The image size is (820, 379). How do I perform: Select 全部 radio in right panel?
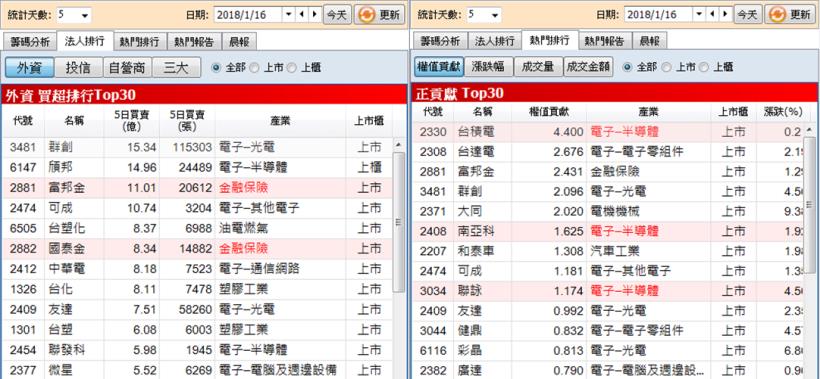coord(628,67)
